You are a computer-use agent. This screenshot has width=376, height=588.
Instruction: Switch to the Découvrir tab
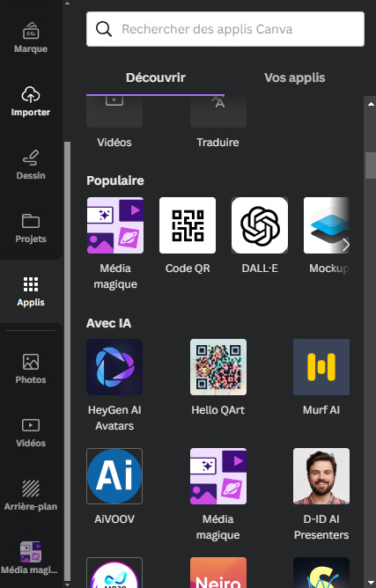[155, 77]
